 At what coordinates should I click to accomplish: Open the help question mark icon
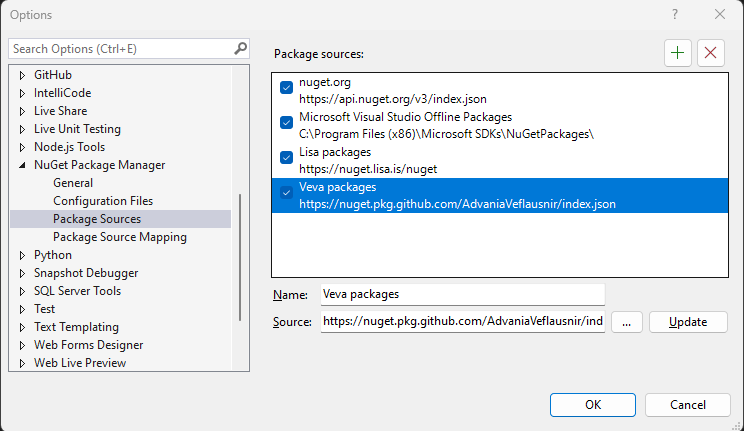click(675, 14)
